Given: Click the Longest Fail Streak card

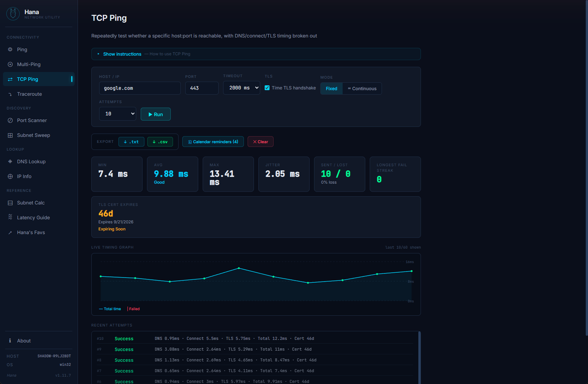Looking at the screenshot, I should pyautogui.click(x=395, y=174).
